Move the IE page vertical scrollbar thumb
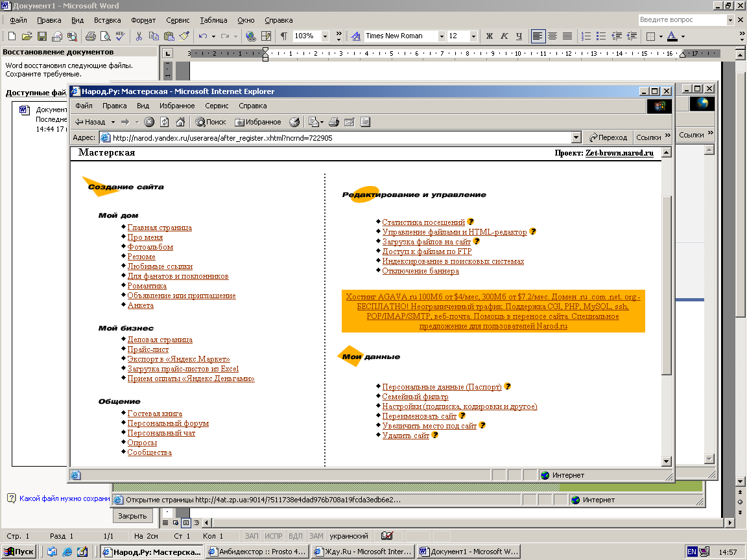This screenshot has width=747, height=560. 667,285
